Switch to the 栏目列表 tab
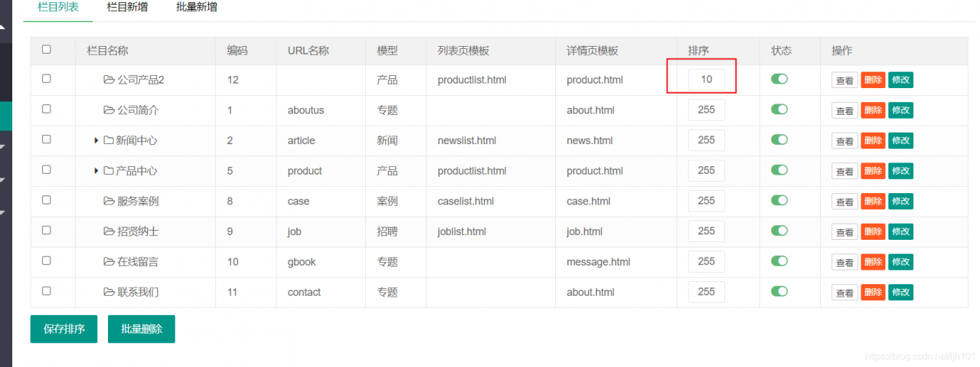The image size is (980, 367). (58, 7)
